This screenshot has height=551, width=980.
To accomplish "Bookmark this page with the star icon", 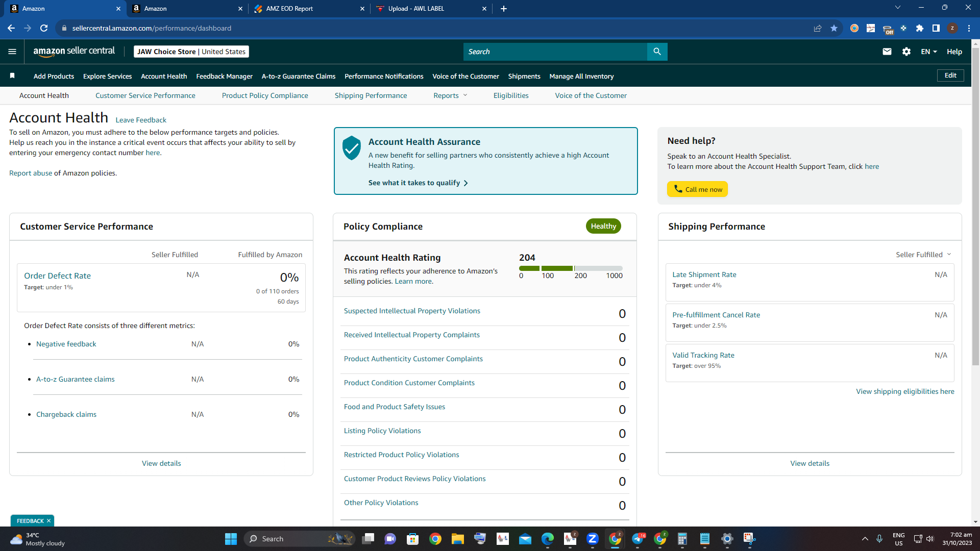I will 834,28.
